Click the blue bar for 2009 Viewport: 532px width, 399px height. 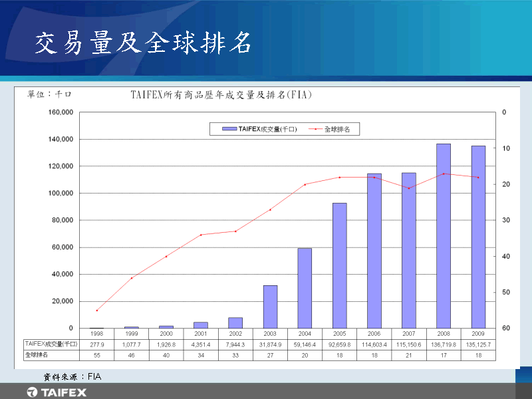pos(478,237)
